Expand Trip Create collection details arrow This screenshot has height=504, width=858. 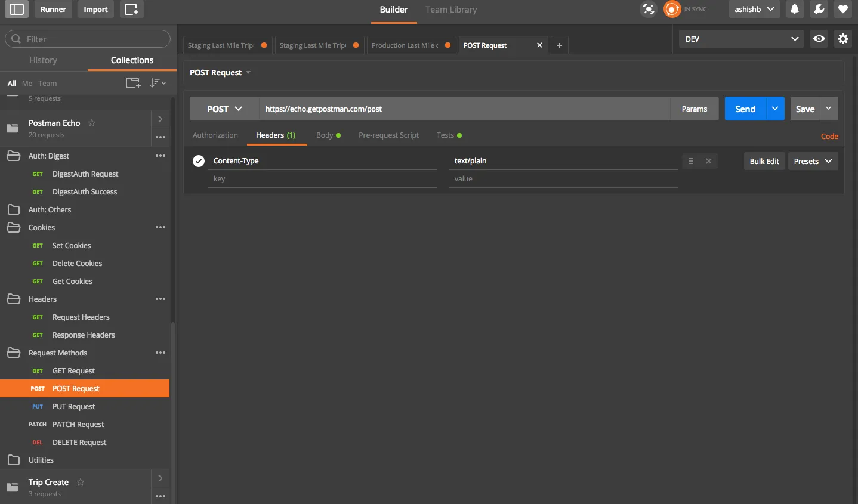160,478
